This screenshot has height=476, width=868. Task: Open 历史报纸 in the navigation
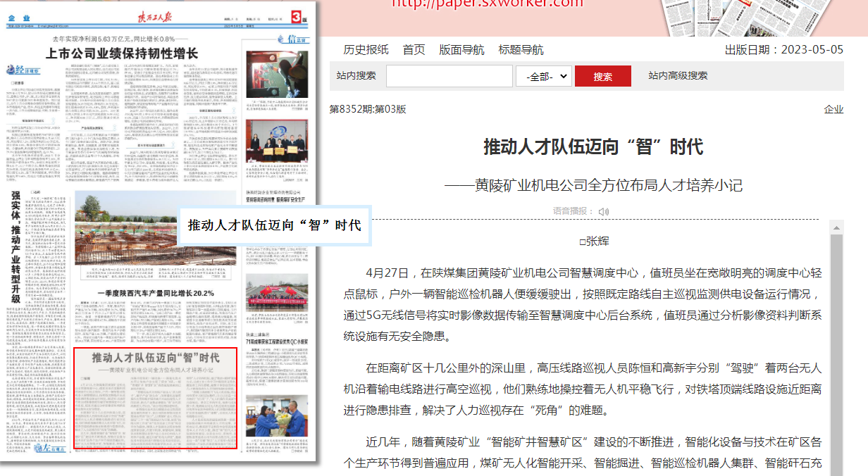pyautogui.click(x=366, y=49)
